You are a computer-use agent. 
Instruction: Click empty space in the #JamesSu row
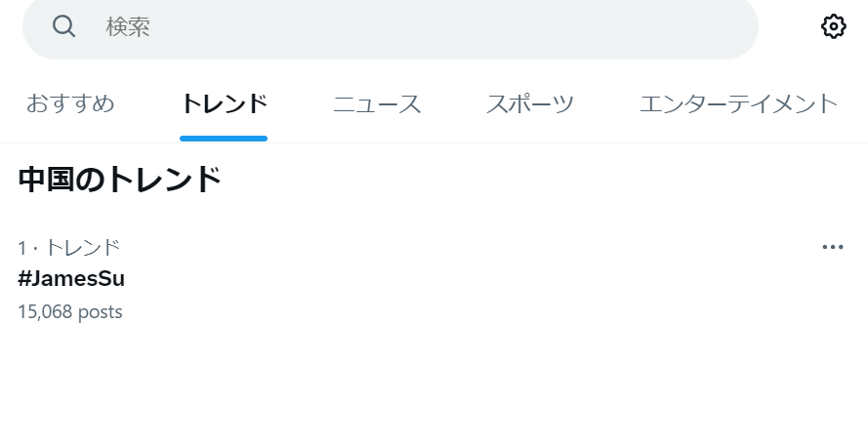tap(471, 279)
